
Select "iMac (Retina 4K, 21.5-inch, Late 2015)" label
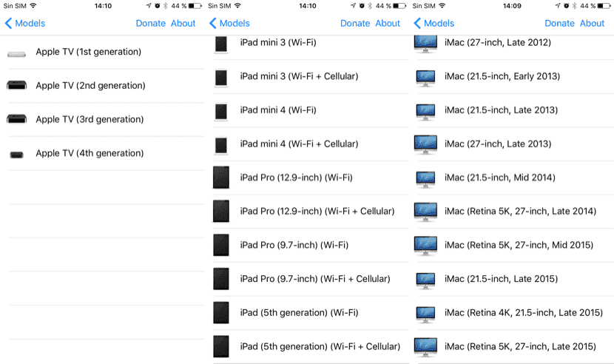pyautogui.click(x=524, y=313)
